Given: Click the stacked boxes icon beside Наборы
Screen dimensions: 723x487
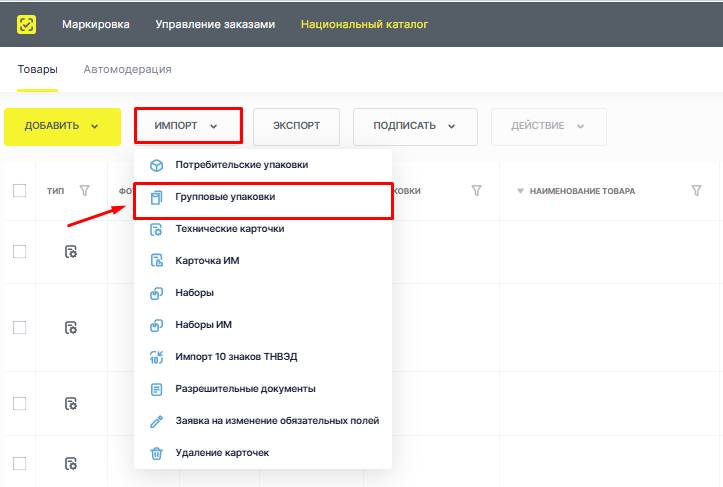Looking at the screenshot, I should [x=157, y=293].
